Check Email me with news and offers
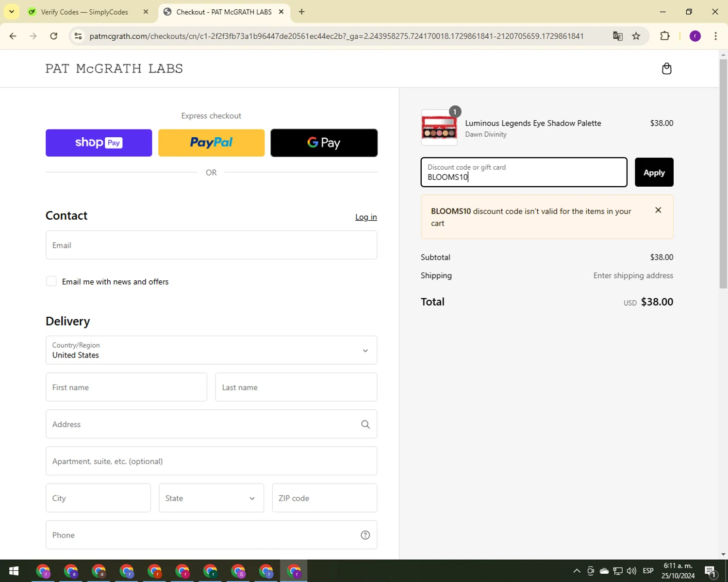 pos(51,281)
